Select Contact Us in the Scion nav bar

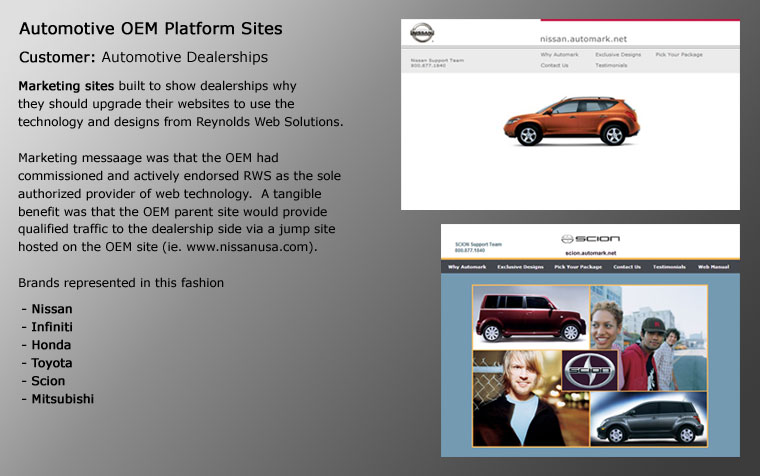pyautogui.click(x=627, y=267)
